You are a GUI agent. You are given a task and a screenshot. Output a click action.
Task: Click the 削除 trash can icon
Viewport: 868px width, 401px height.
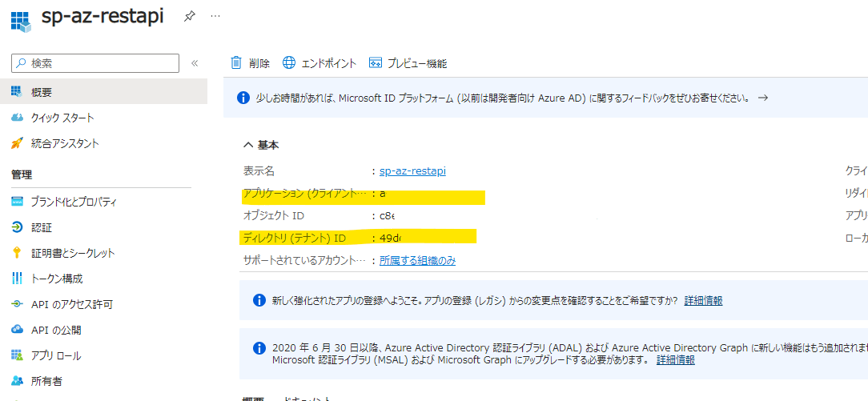(236, 62)
